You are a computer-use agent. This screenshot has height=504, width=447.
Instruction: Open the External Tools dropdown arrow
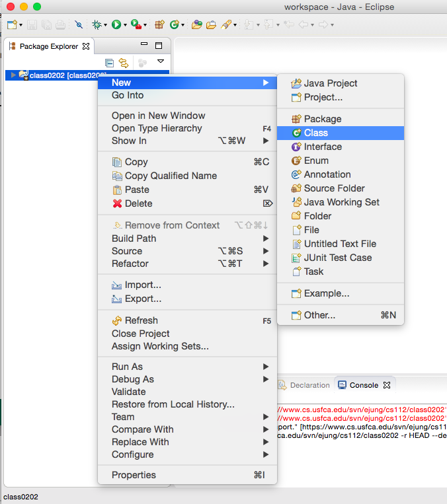click(145, 24)
